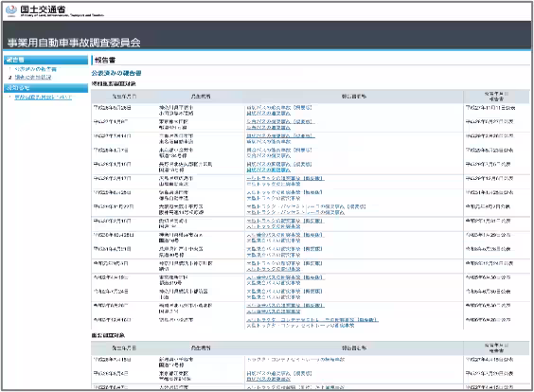The width and height of the screenshot is (534, 392).
Task: Click the 公表済みの報告書 blue heading
Action: click(116, 73)
